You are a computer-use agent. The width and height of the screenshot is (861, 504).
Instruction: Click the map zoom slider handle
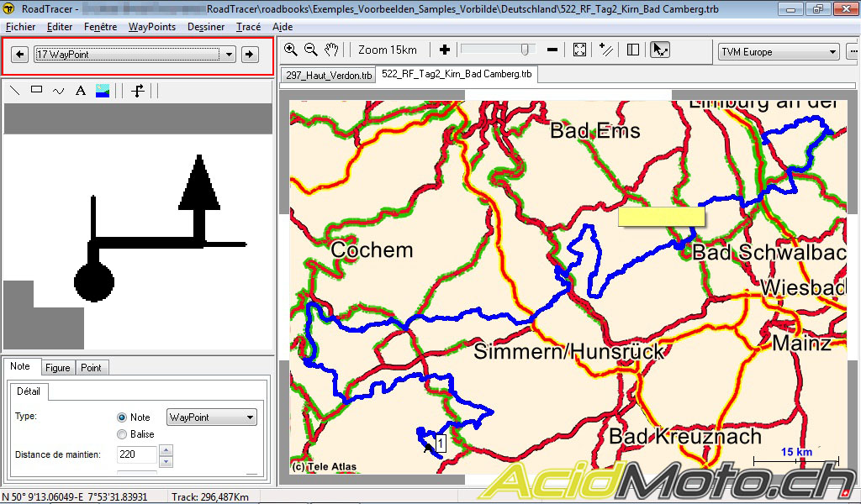click(x=525, y=50)
